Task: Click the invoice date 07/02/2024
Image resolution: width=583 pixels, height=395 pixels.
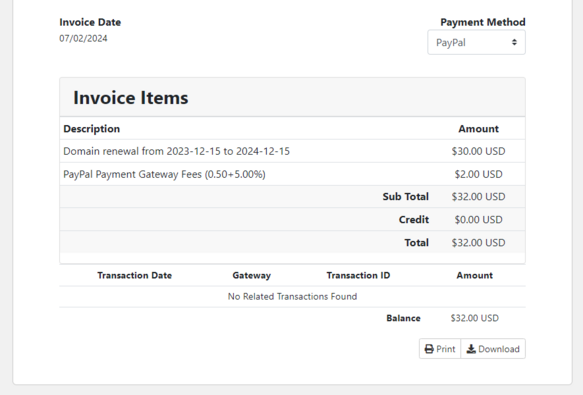Action: [x=83, y=38]
